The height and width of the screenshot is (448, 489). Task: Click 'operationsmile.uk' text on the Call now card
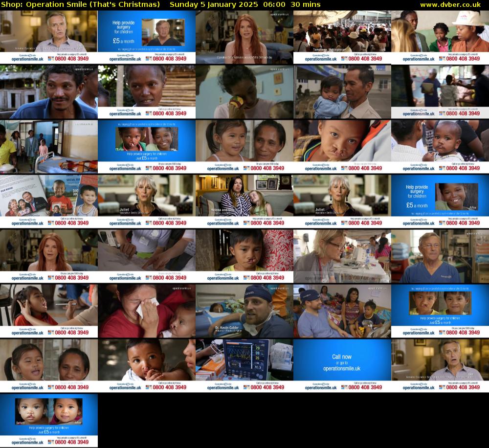341,368
